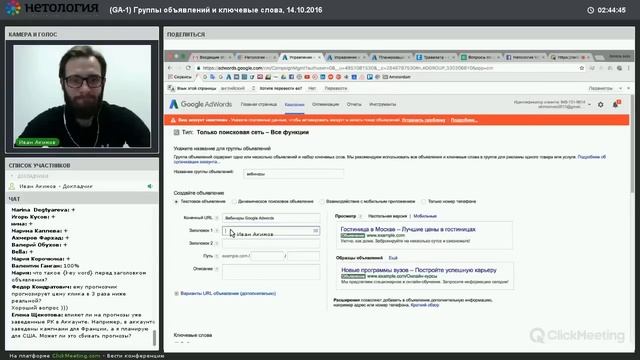Open AdWords settings gear icon
Image resolution: width=640 pixels, height=360 pixels.
click(600, 105)
